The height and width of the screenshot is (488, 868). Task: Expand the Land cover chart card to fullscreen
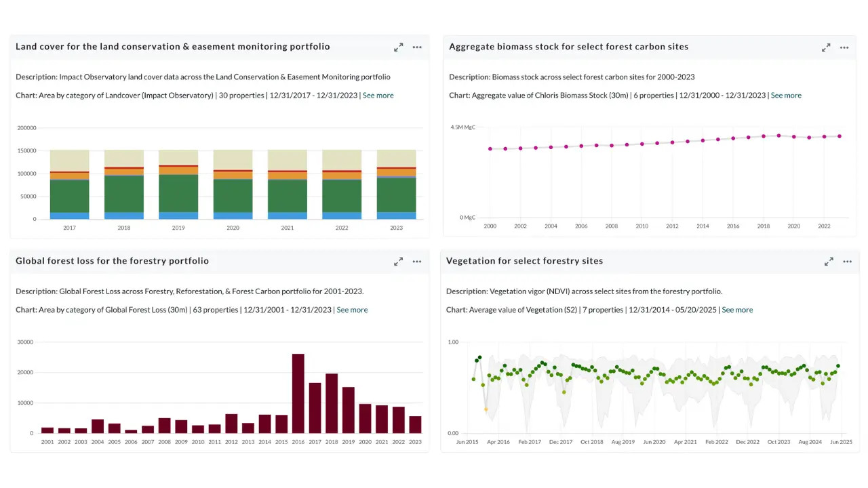click(399, 47)
